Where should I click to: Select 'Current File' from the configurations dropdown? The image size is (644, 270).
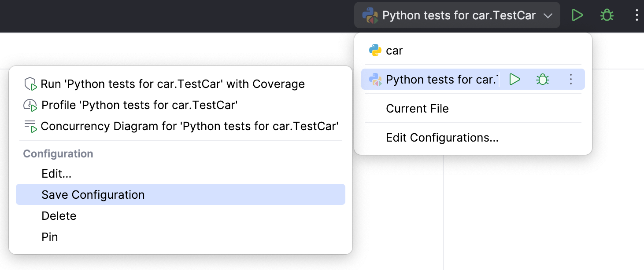[417, 108]
